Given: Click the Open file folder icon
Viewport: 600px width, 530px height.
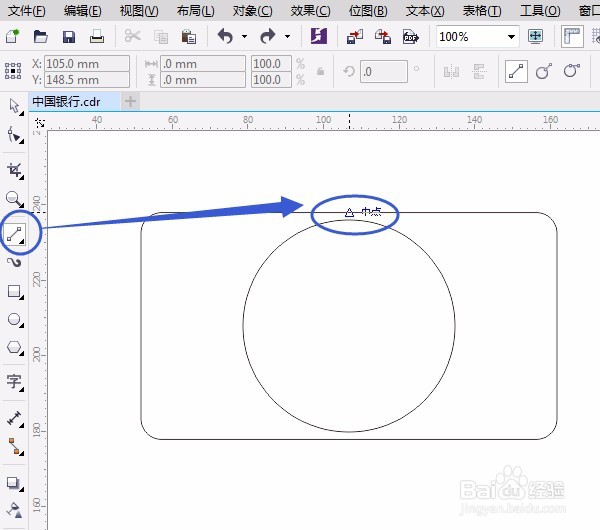Looking at the screenshot, I should pos(41,37).
